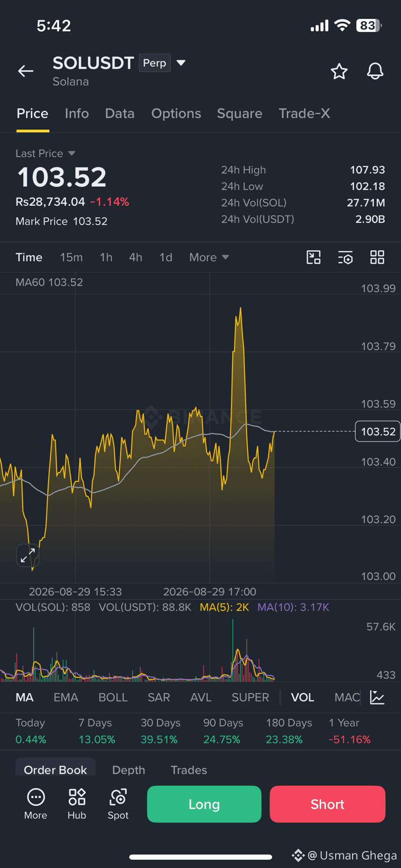Switch to Spot trading icon

(x=118, y=804)
